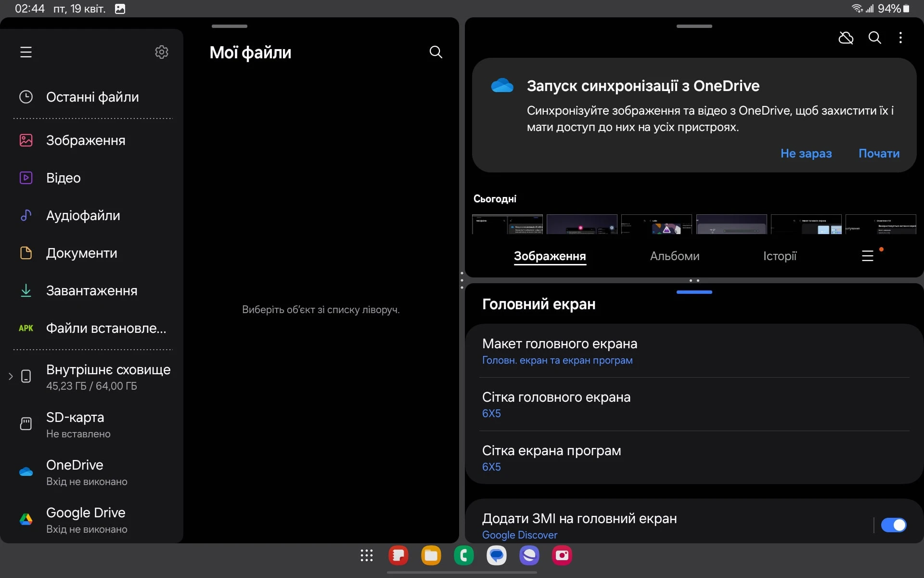Open OneDrive in My Files sidebar
924x578 pixels.
[92, 472]
